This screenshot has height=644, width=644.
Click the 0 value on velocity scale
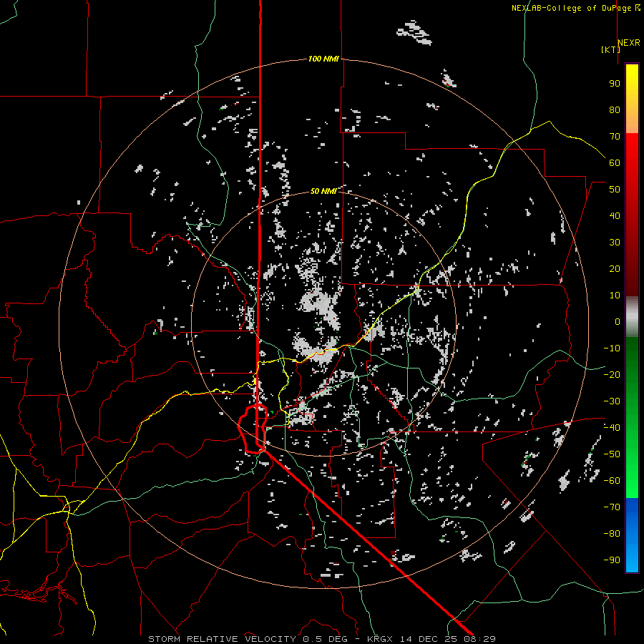pyautogui.click(x=618, y=322)
